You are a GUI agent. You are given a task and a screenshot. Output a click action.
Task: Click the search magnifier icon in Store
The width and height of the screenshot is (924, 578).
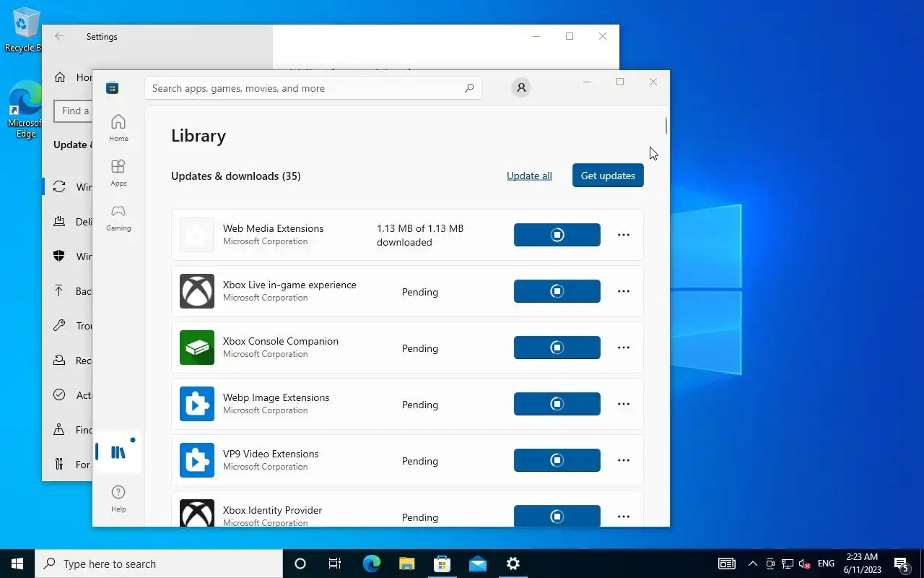[x=469, y=88]
